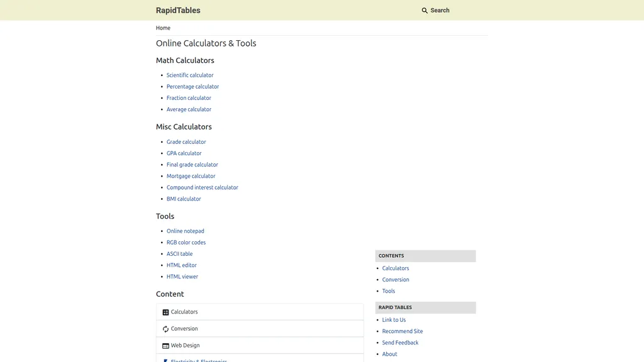The image size is (644, 362).
Task: Open Final grade calculator link
Action: [192, 165]
